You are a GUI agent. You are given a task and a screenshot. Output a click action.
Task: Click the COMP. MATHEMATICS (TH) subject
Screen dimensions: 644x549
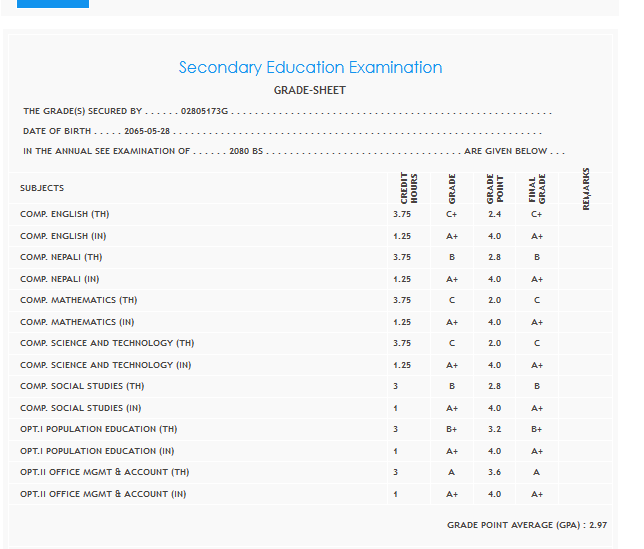tap(78, 300)
